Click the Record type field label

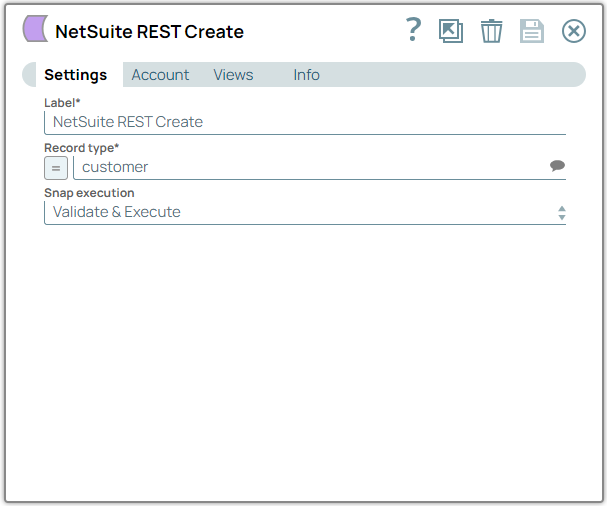click(x=81, y=148)
